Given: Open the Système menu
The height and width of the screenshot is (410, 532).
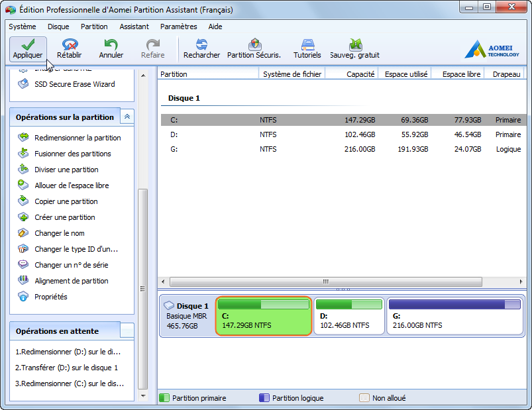Looking at the screenshot, I should (x=23, y=26).
